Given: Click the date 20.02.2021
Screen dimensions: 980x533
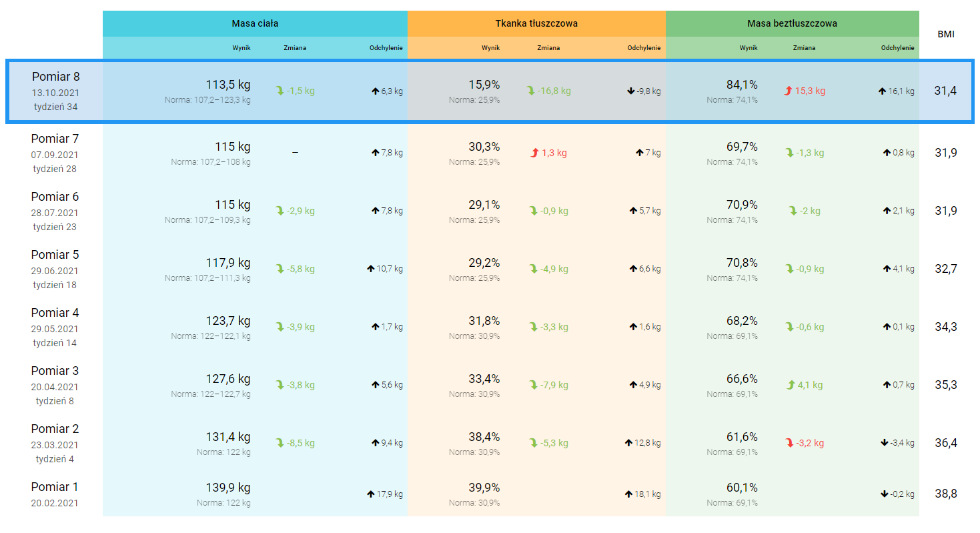Looking at the screenshot, I should tap(55, 503).
